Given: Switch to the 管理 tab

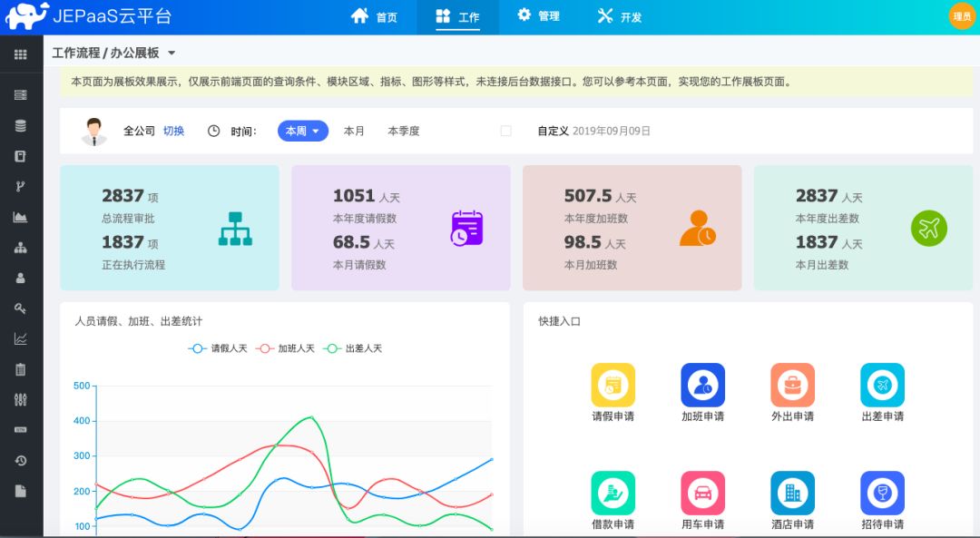Looking at the screenshot, I should (539, 15).
